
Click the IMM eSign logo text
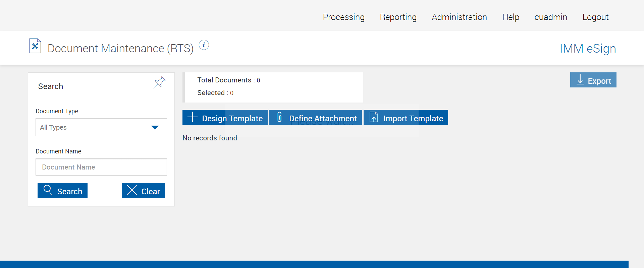click(x=588, y=49)
